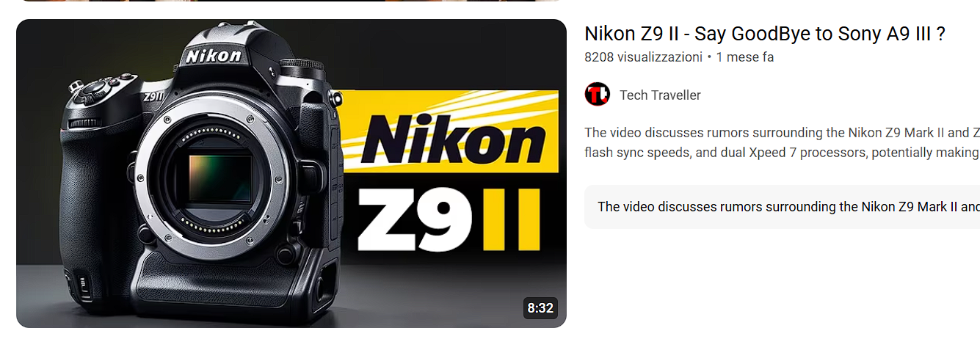The height and width of the screenshot is (339, 980).
Task: Go to the Tech Traveller channel name
Action: coord(660,95)
